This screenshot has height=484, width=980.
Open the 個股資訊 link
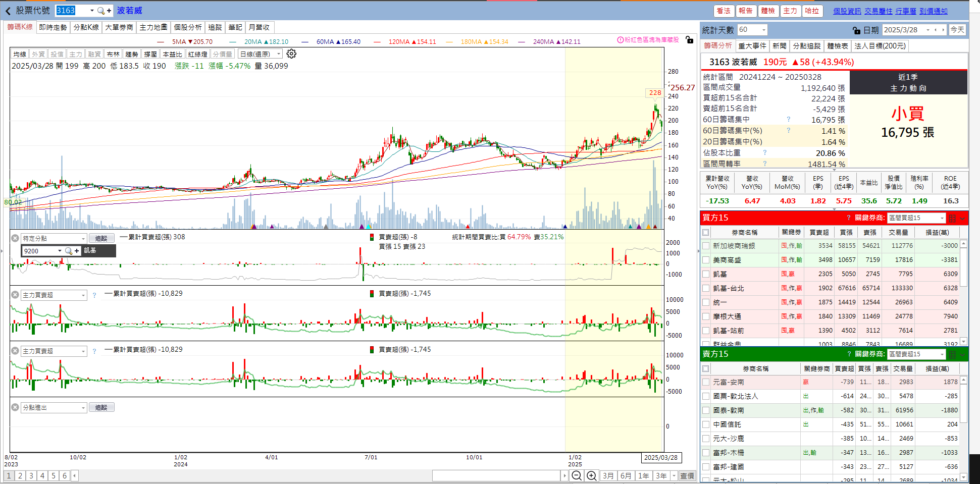coord(847,11)
